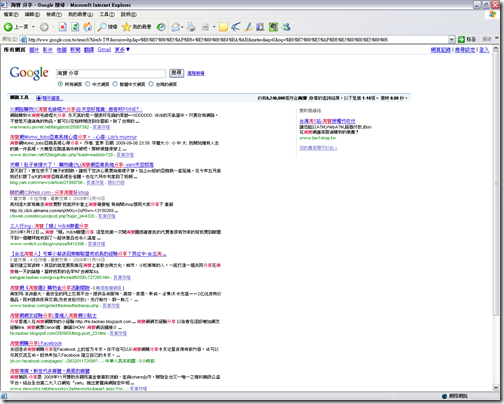
Task: Select the 繁體中文網頁 radio button
Action: [x=115, y=84]
